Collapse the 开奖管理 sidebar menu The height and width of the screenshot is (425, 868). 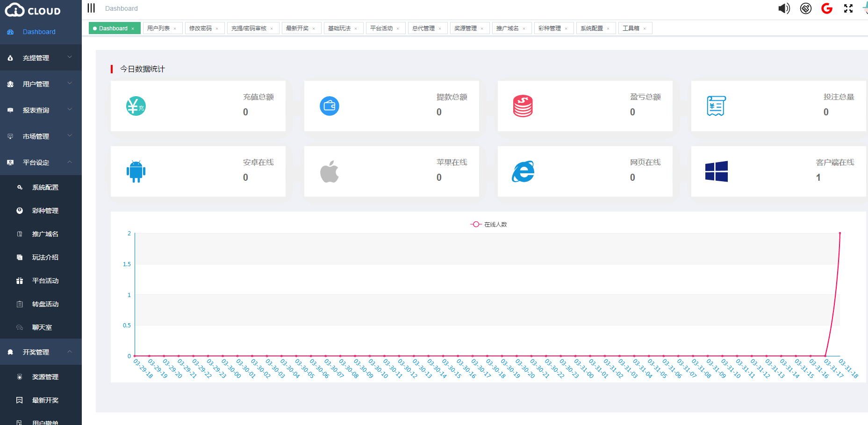(x=41, y=352)
